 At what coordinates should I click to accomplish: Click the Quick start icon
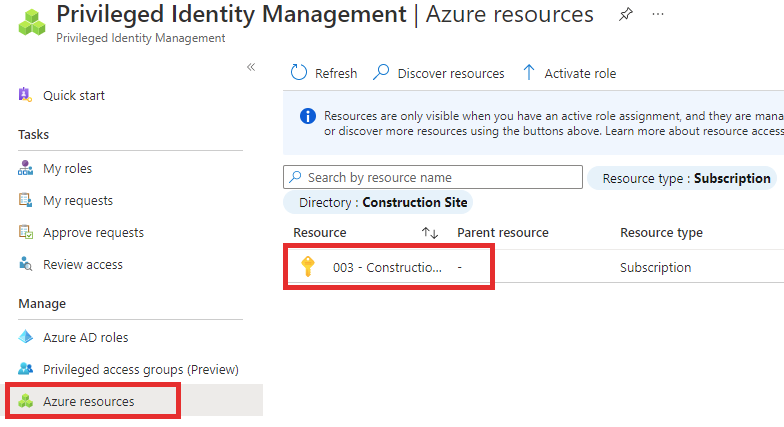click(x=25, y=94)
